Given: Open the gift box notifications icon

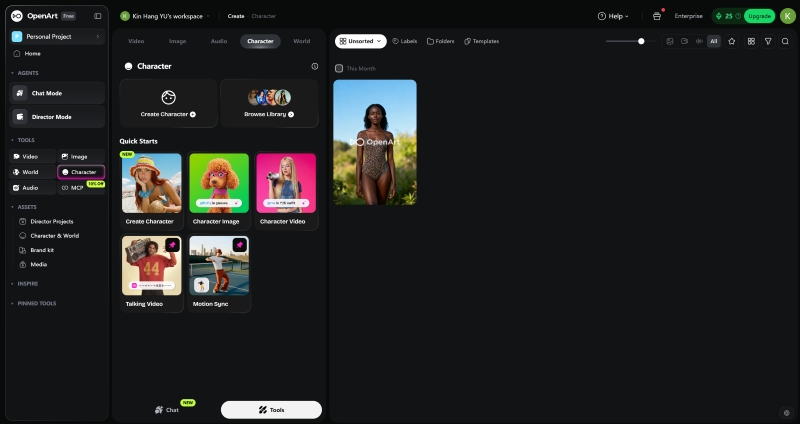Looking at the screenshot, I should [657, 16].
